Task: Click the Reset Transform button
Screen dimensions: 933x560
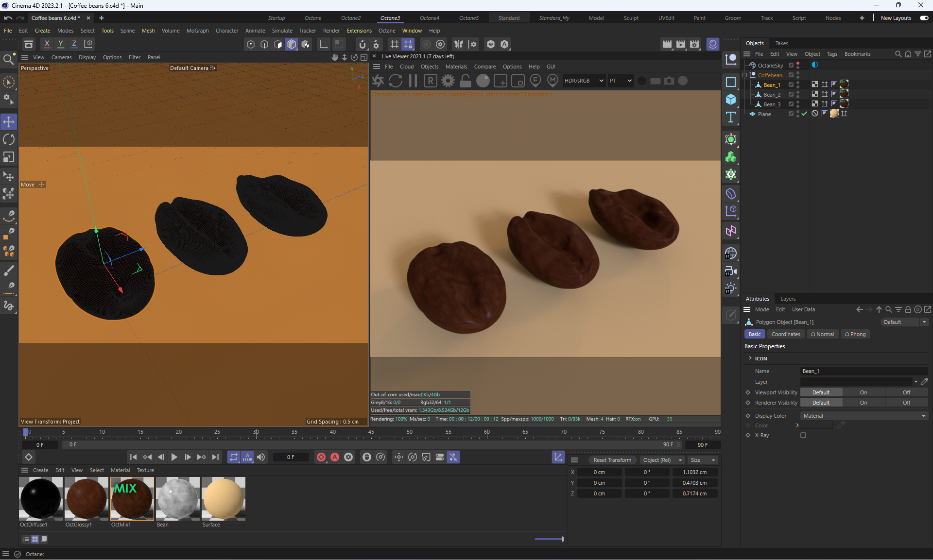Action: pyautogui.click(x=612, y=460)
